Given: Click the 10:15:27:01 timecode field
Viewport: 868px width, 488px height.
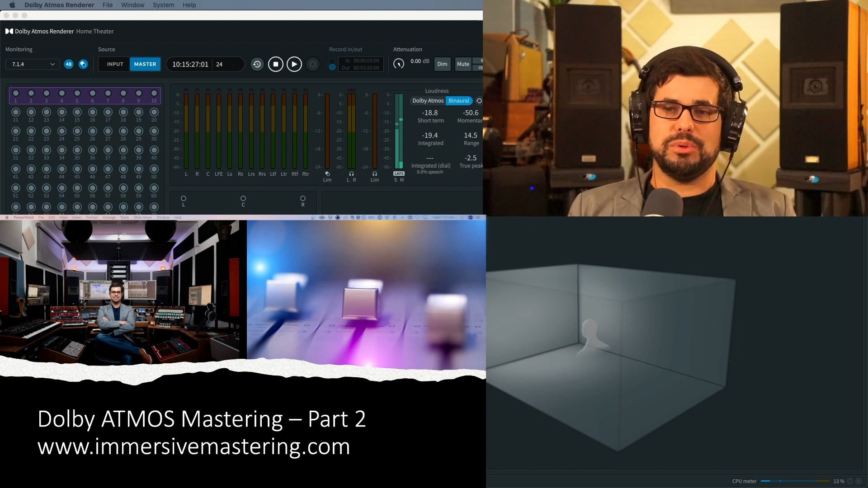Looking at the screenshot, I should coord(190,64).
